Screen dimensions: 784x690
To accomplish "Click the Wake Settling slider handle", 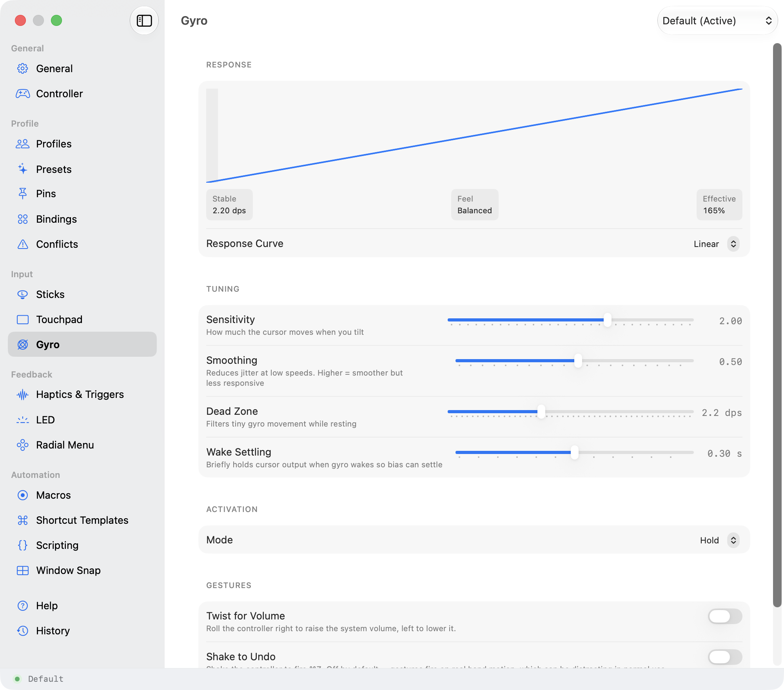I will [574, 452].
